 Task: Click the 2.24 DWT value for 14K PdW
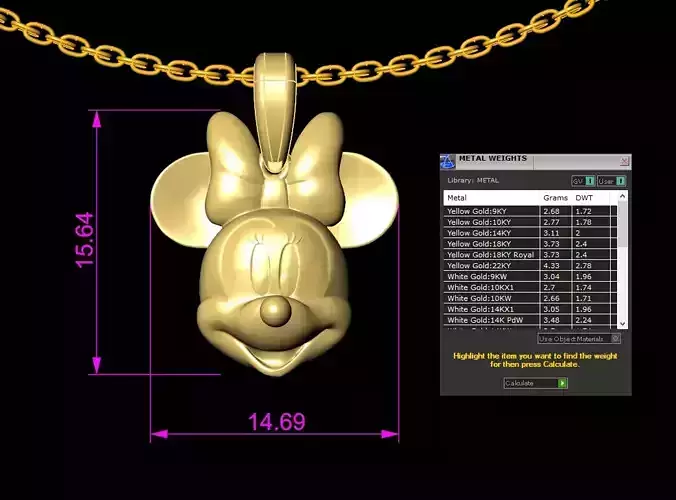pyautogui.click(x=584, y=320)
